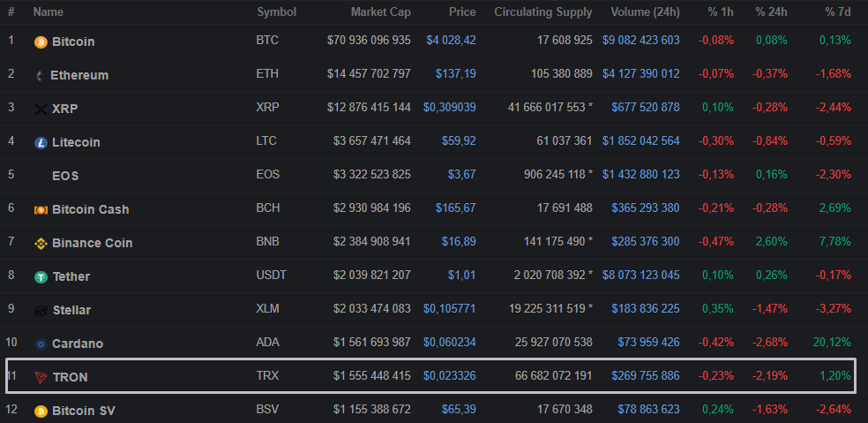Open Bitcoin price $4 028,42 link

(451, 40)
